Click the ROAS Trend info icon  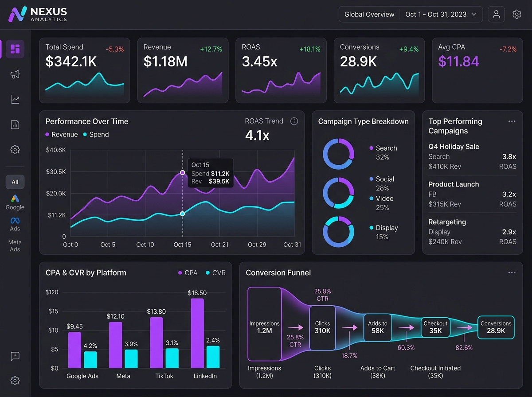click(294, 121)
